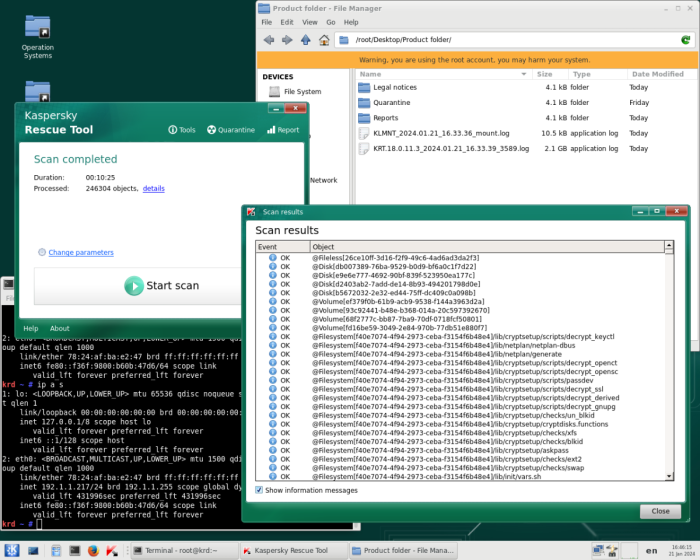Launch the Kaspersky icon in the taskbar launcher
The height and width of the screenshot is (560, 700).
pos(112,550)
